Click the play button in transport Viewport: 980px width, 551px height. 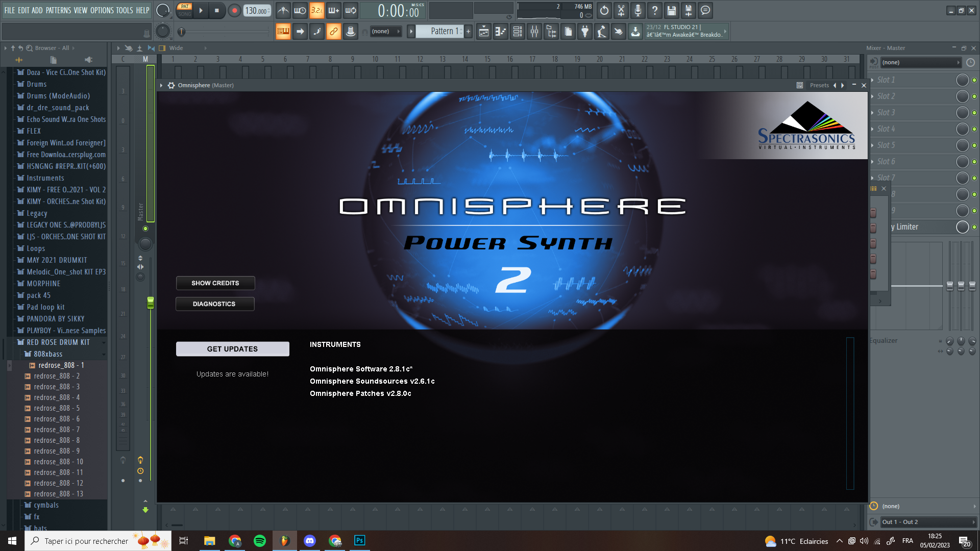(x=201, y=10)
